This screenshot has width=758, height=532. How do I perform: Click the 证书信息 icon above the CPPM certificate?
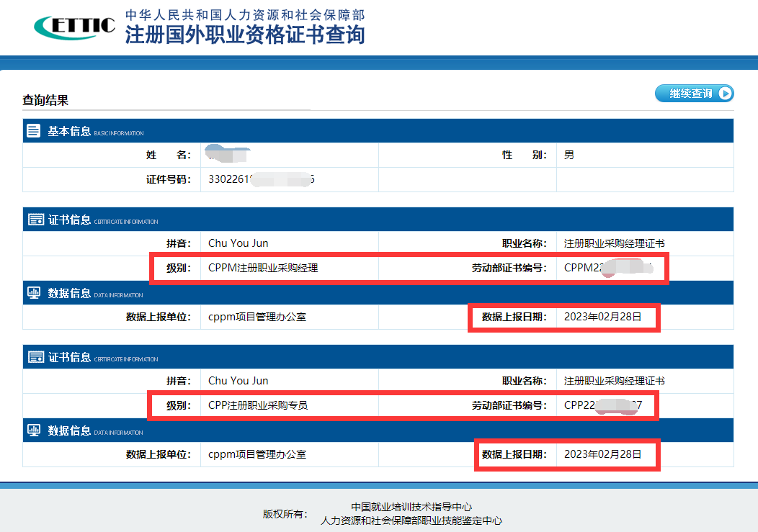pyautogui.click(x=33, y=220)
